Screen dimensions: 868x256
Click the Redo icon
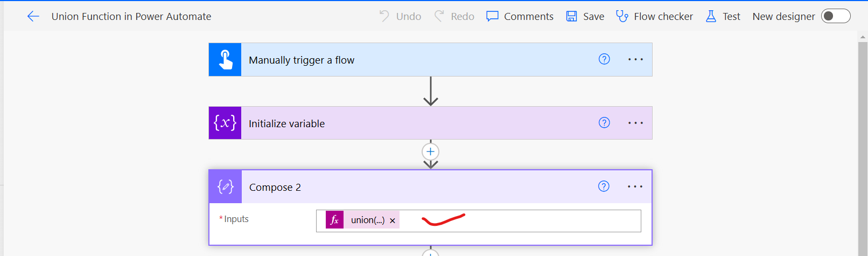click(x=439, y=16)
